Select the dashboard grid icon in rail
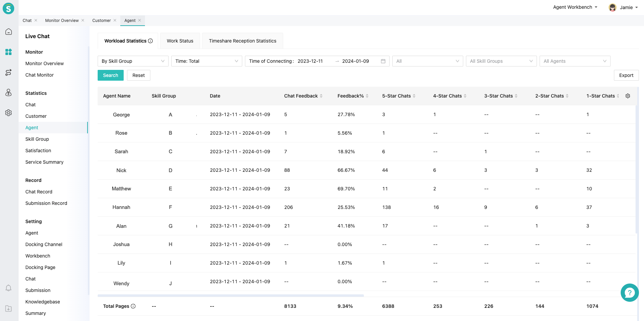644x321 pixels. click(9, 52)
